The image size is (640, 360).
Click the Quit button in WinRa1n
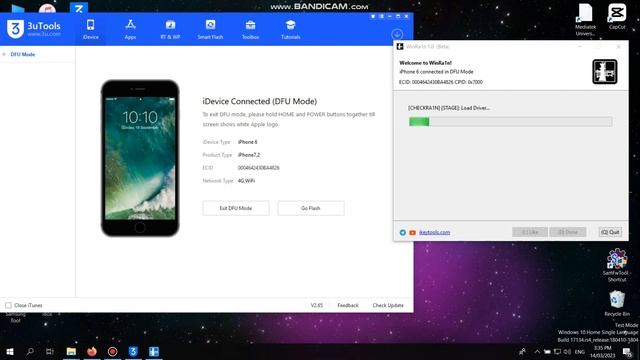(610, 232)
